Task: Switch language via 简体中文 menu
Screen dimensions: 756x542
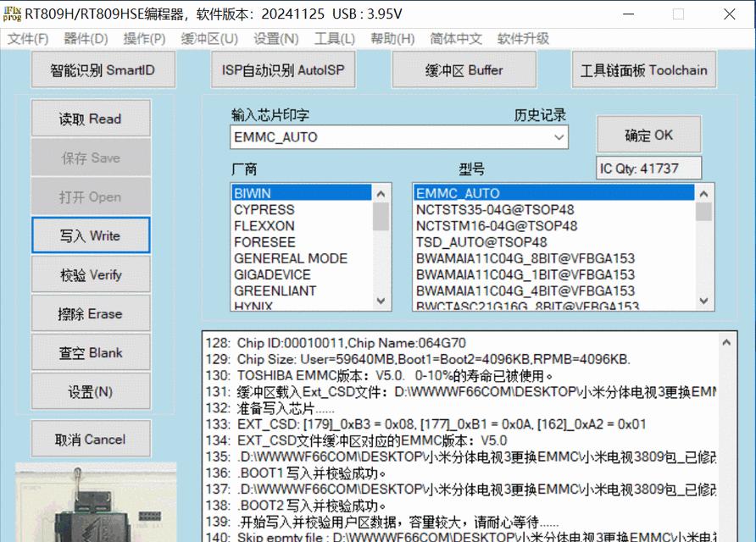Action: click(456, 39)
